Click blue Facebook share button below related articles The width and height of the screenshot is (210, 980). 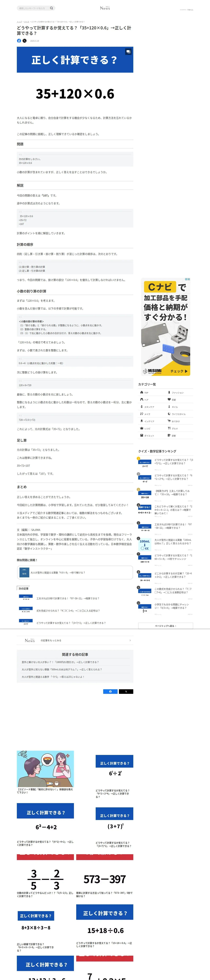point(110,692)
